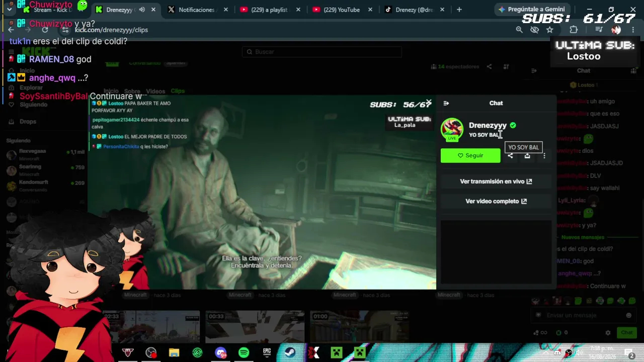Viewport: 644px width, 362px height.
Task: Switch to the 'Notificaciones' X tab
Action: click(196, 10)
